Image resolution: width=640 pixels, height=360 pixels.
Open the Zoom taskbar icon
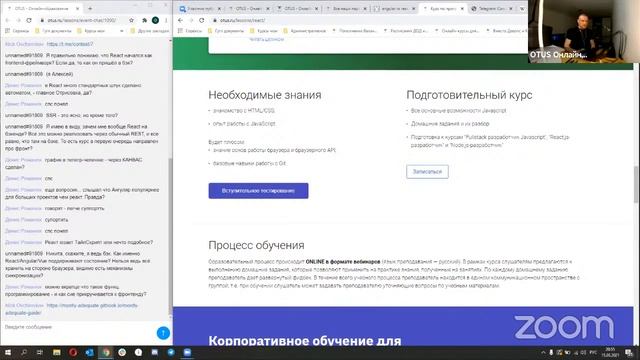[x=187, y=352]
